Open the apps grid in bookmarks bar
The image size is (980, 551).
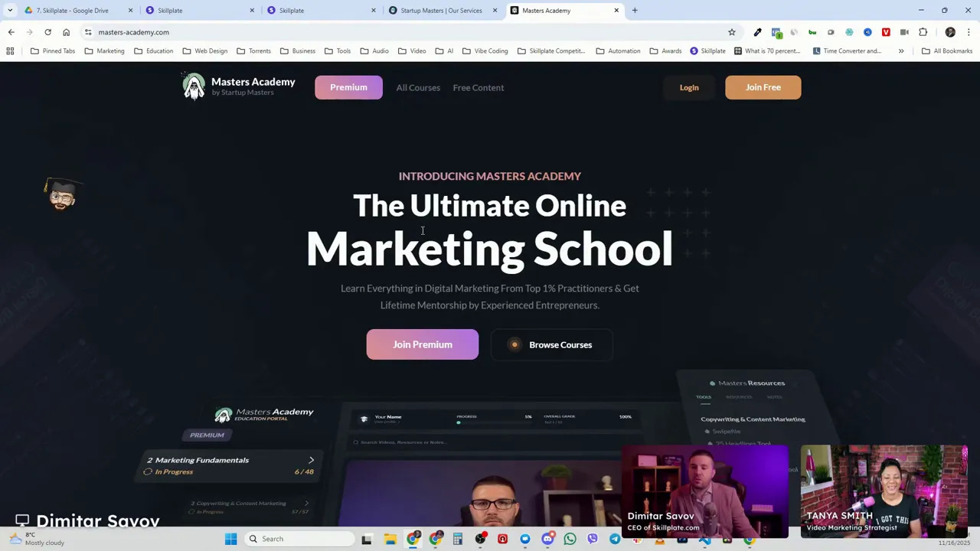click(x=10, y=51)
